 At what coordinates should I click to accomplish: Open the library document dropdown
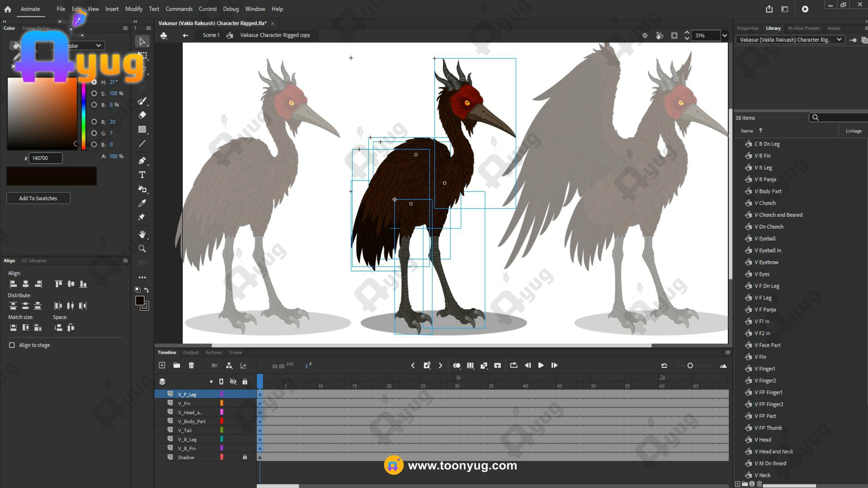point(839,40)
